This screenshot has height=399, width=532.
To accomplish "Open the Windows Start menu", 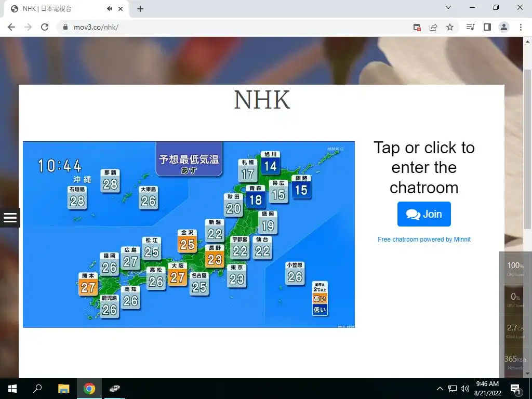I will (x=12, y=389).
